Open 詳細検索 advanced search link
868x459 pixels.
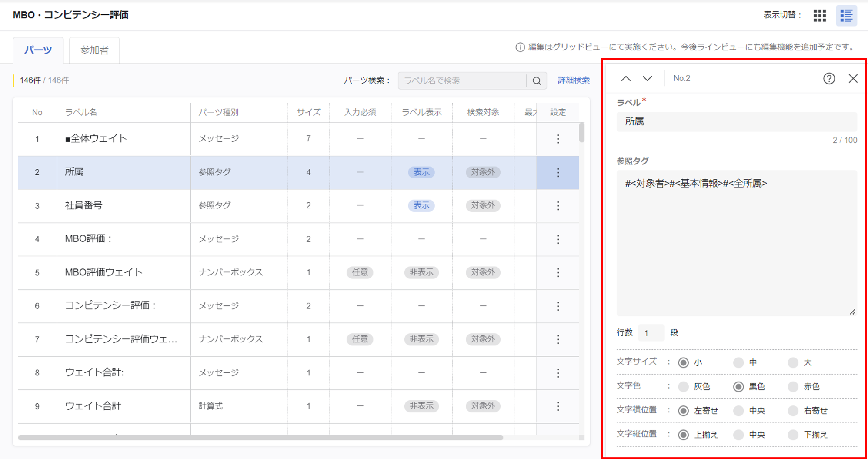[574, 80]
